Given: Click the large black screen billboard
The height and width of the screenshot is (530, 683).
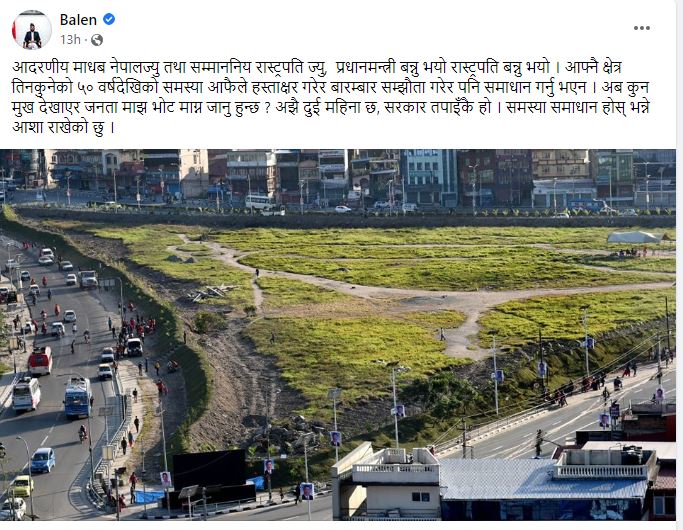Looking at the screenshot, I should 210,469.
